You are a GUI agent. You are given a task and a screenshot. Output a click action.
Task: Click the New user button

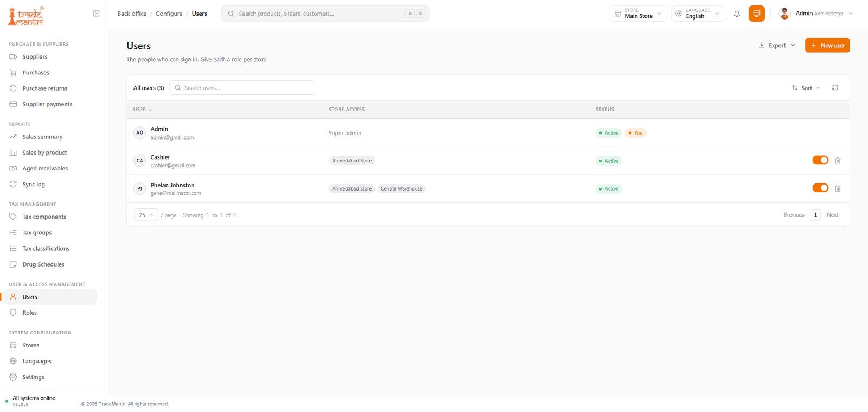[827, 46]
